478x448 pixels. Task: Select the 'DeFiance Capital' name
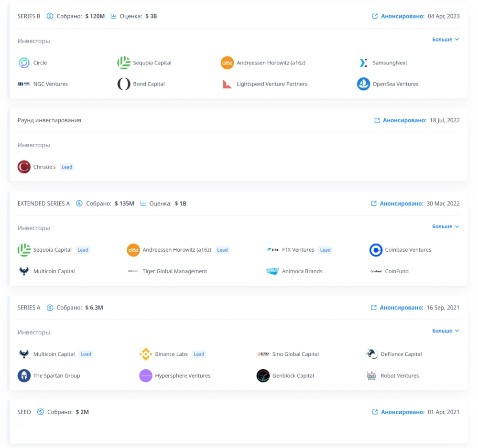[401, 354]
